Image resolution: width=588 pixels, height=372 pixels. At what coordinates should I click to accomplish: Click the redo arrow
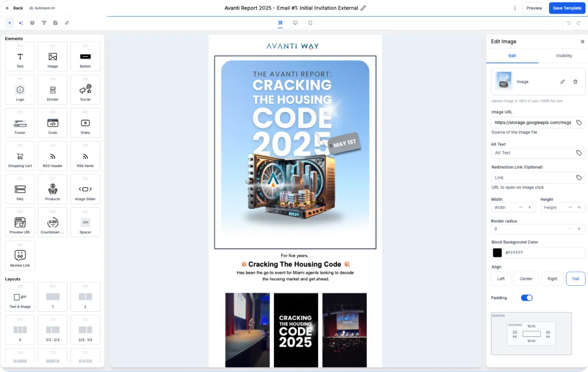point(579,23)
